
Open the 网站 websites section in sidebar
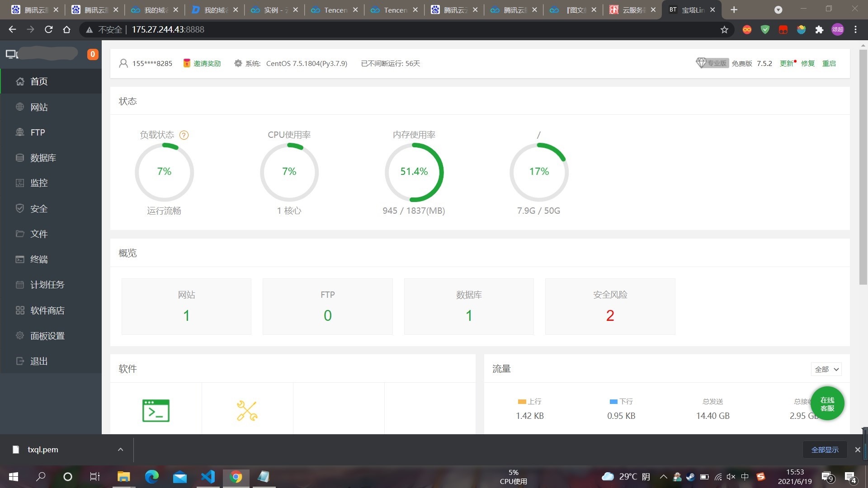click(x=51, y=107)
